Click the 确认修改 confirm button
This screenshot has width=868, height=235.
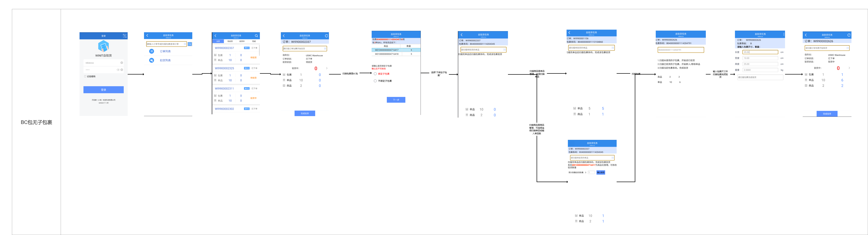(x=600, y=172)
